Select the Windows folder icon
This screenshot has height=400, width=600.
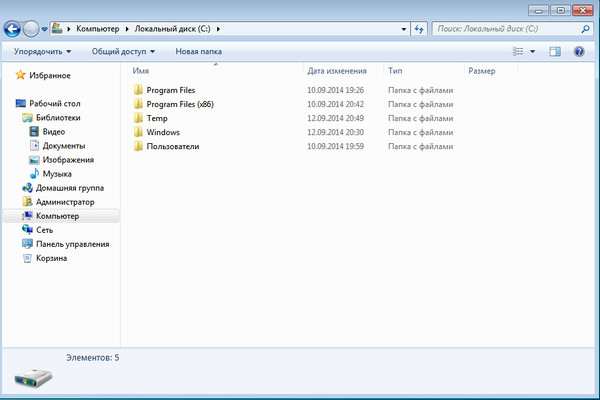(x=138, y=132)
